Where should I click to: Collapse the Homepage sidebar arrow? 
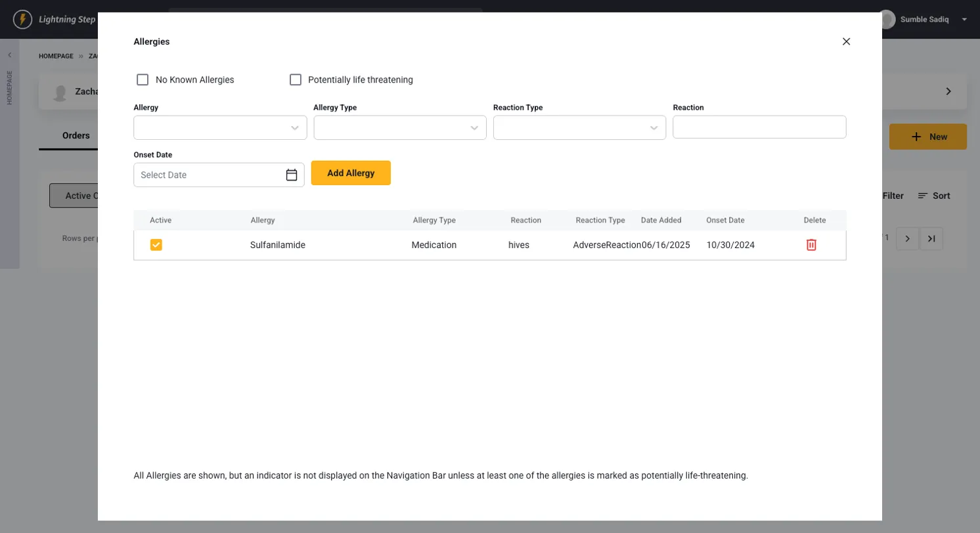pos(9,55)
